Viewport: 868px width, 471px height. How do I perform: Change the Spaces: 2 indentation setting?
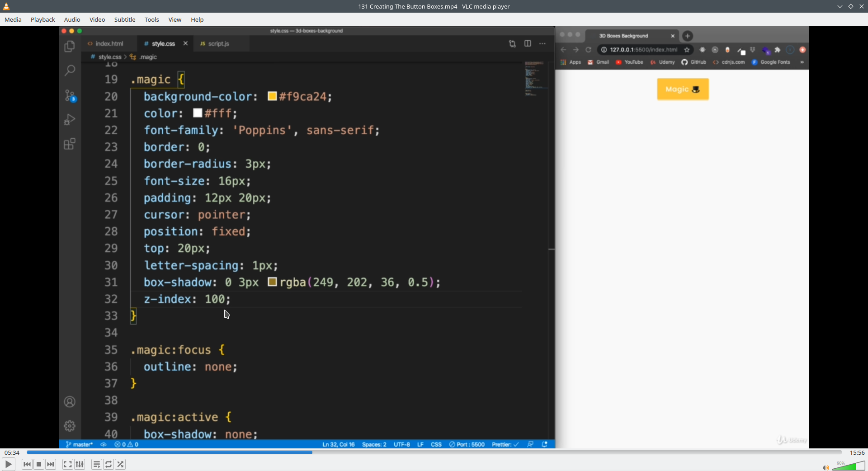(374, 444)
